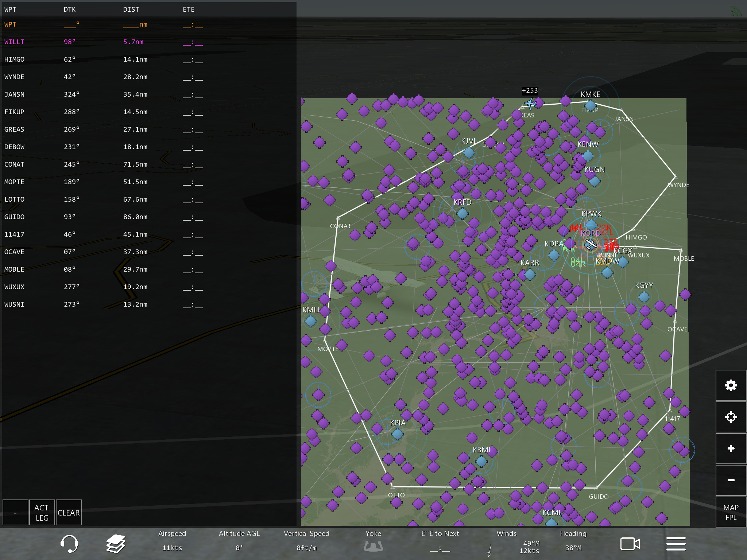Open ATC headset icon
Image resolution: width=747 pixels, height=560 pixels.
tap(69, 544)
